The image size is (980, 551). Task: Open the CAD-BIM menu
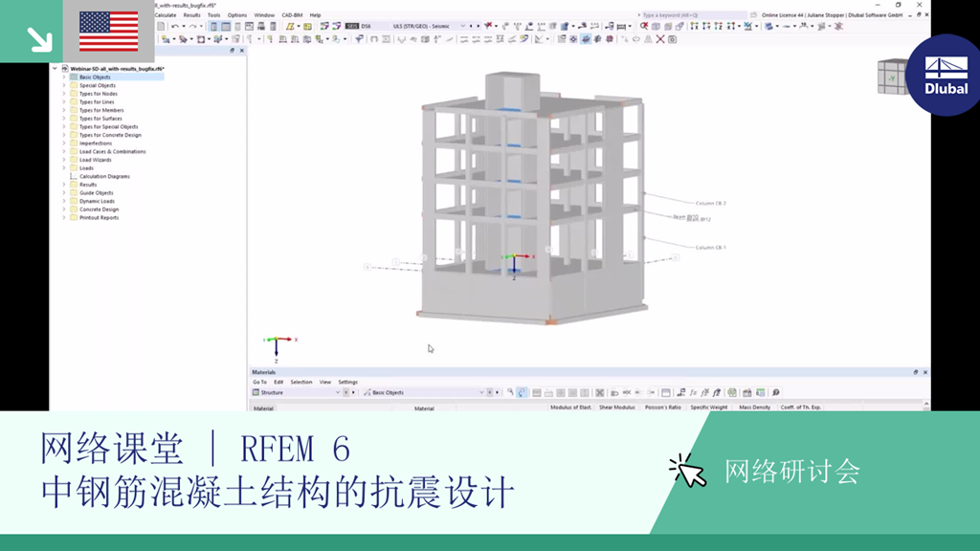[x=292, y=15]
